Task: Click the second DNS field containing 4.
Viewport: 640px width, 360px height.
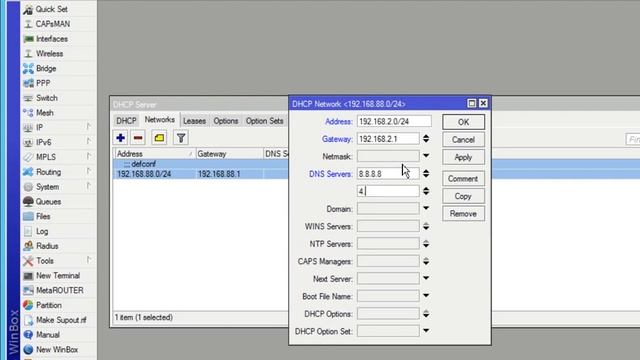Action: coord(388,191)
